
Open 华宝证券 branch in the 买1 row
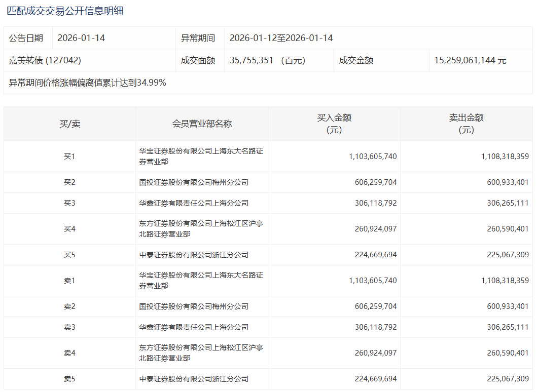201,156
